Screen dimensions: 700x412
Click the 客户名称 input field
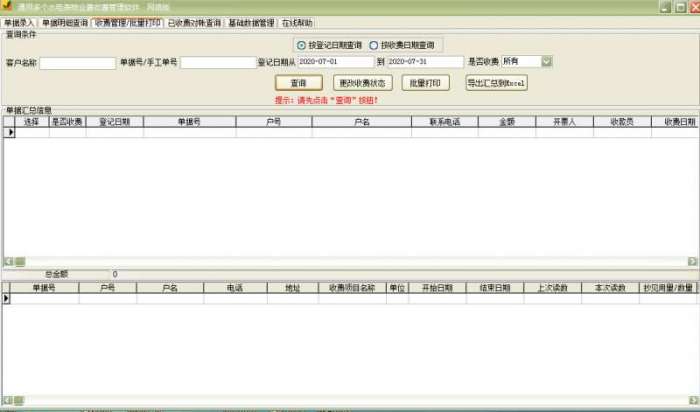point(78,63)
